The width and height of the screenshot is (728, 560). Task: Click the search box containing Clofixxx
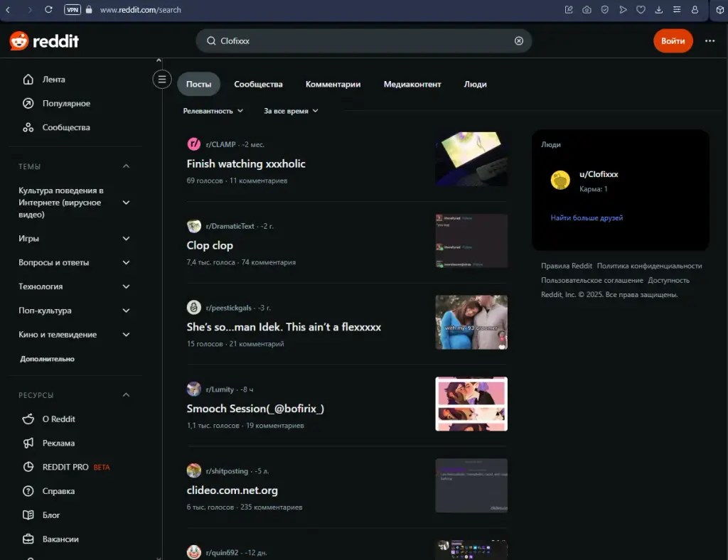pyautogui.click(x=363, y=41)
